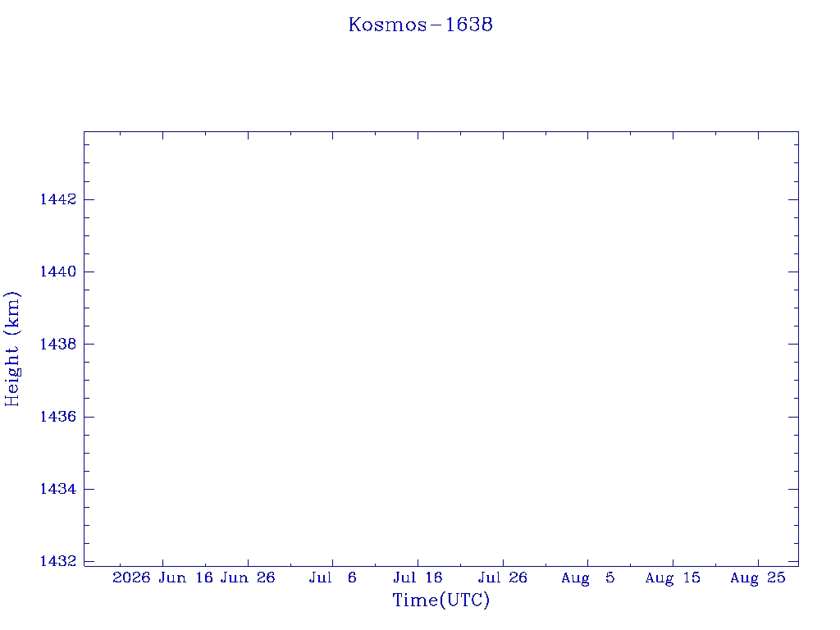Select the Height (km) axis label
Viewport: 840px width, 630px height.
[x=11, y=349]
